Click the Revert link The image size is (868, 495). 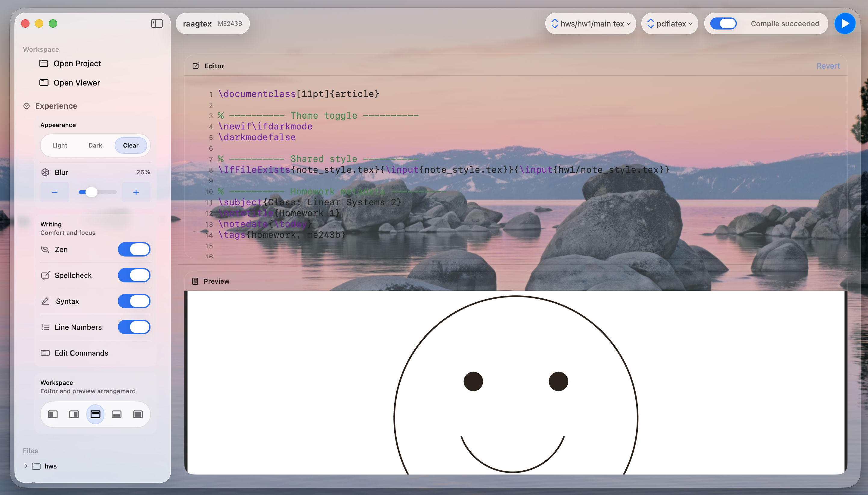(828, 66)
